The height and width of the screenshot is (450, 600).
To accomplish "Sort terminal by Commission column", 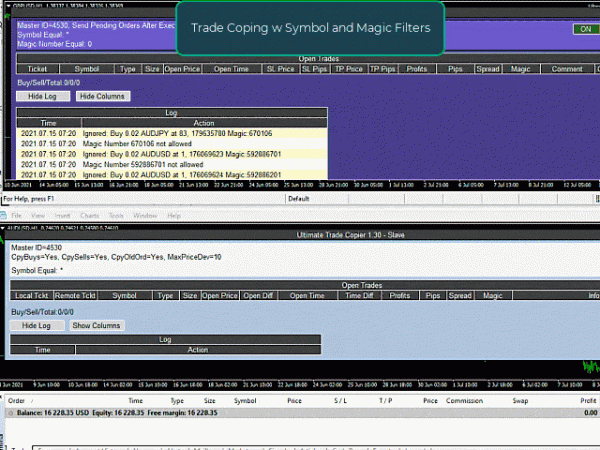I will pyautogui.click(x=464, y=400).
